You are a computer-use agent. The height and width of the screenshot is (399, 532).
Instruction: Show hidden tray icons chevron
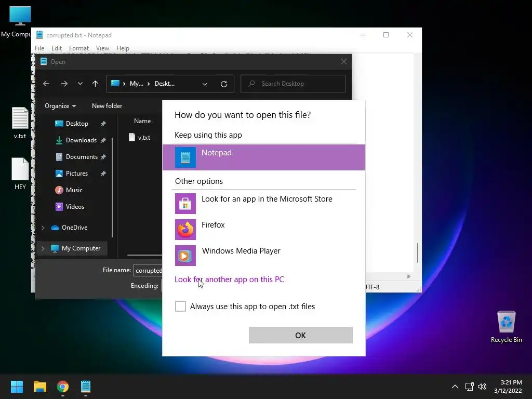click(455, 387)
